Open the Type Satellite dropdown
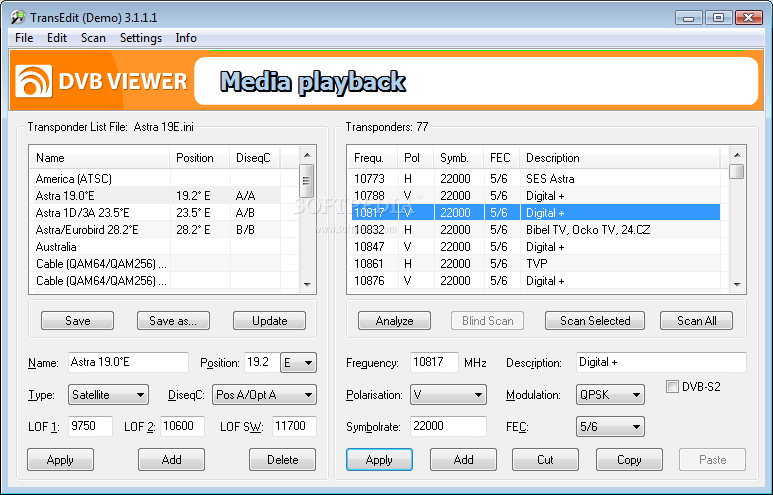Image resolution: width=773 pixels, height=495 pixels. 108,395
